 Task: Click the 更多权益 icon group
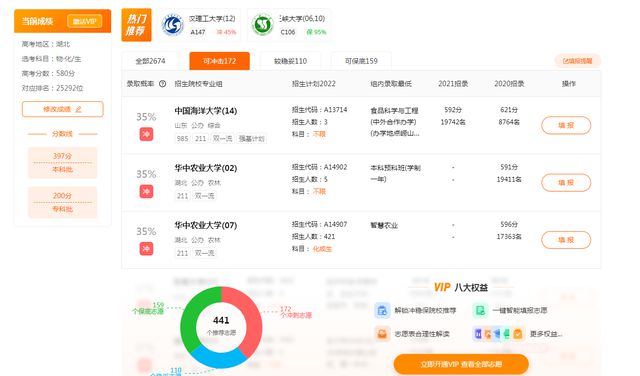(x=498, y=334)
